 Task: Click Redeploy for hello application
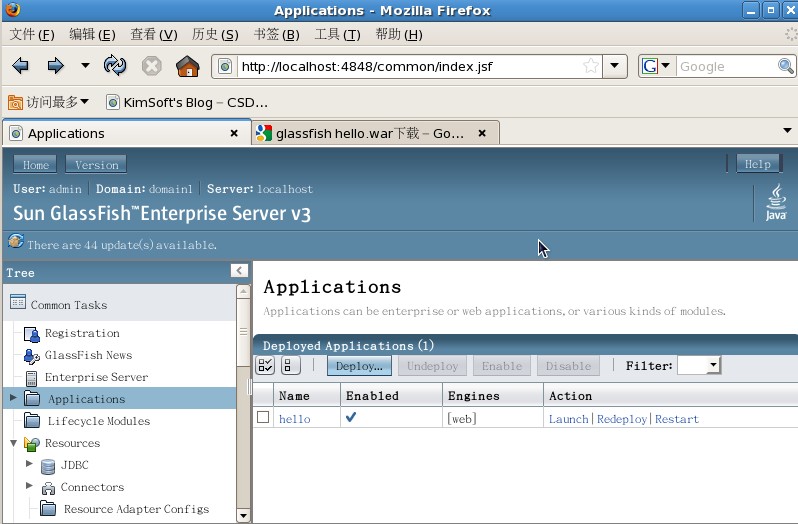[622, 419]
